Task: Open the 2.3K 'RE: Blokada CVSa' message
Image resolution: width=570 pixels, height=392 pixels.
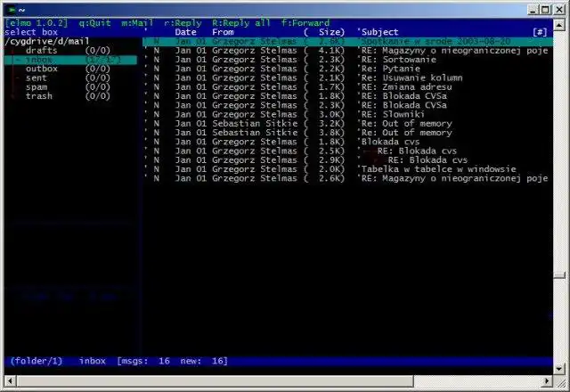Action: [x=347, y=105]
